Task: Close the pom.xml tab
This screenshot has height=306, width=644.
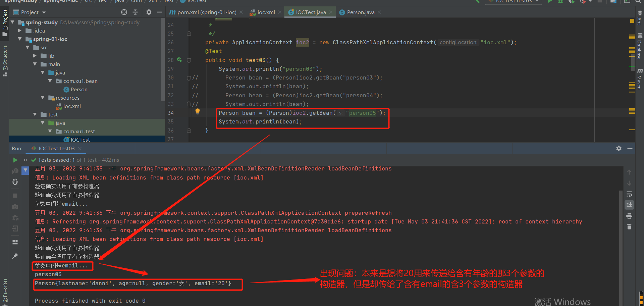Action: [x=242, y=12]
